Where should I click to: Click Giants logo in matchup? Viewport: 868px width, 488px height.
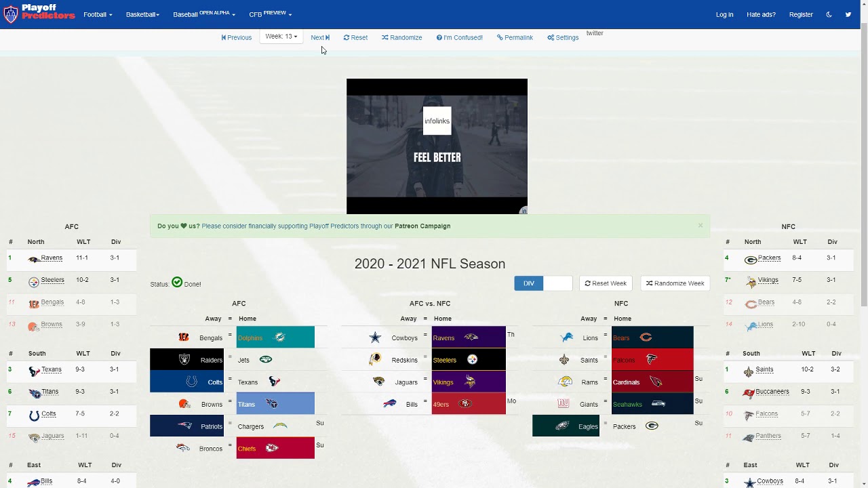[x=563, y=404]
